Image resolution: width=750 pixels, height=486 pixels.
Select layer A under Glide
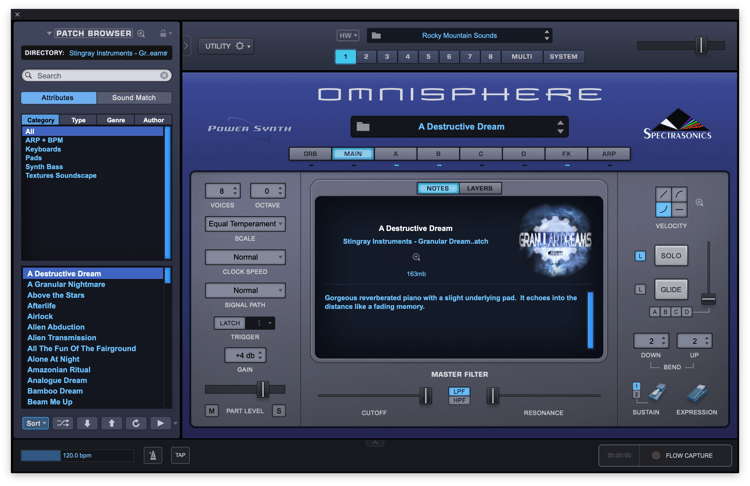click(654, 312)
